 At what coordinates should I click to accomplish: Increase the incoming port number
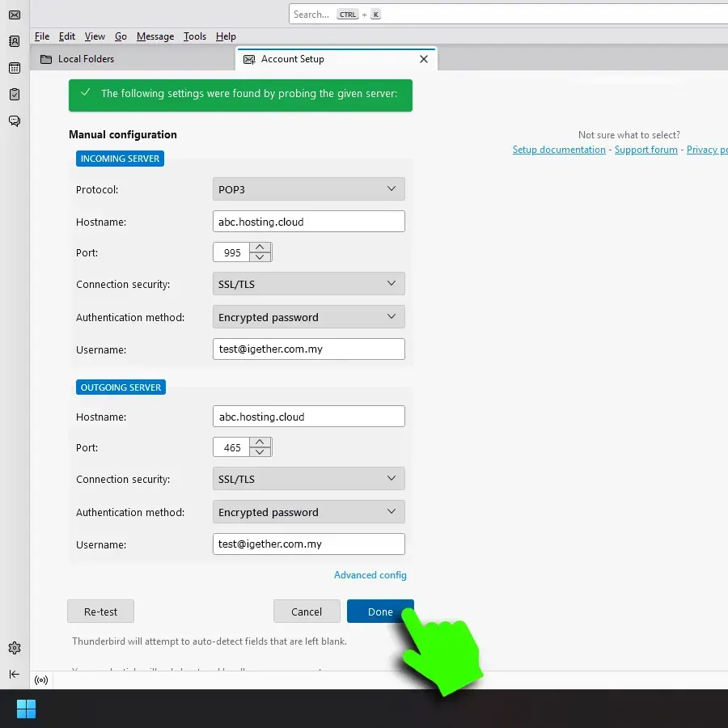260,248
